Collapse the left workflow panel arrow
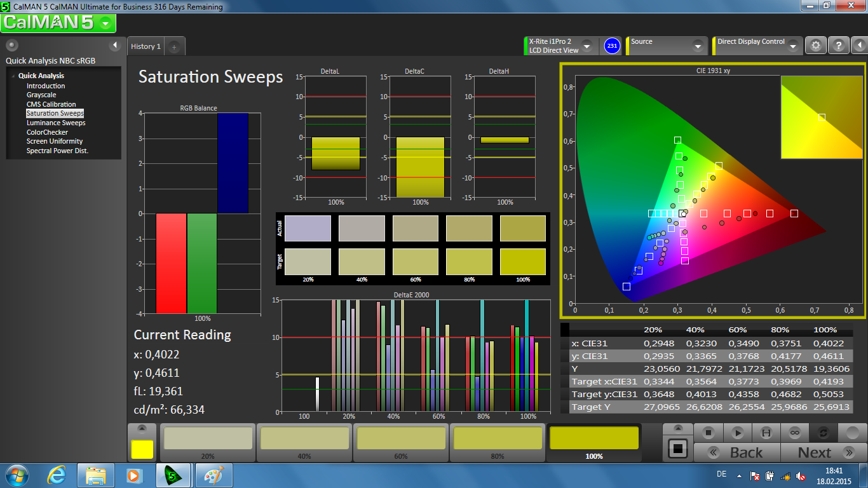The width and height of the screenshot is (868, 488). [115, 45]
